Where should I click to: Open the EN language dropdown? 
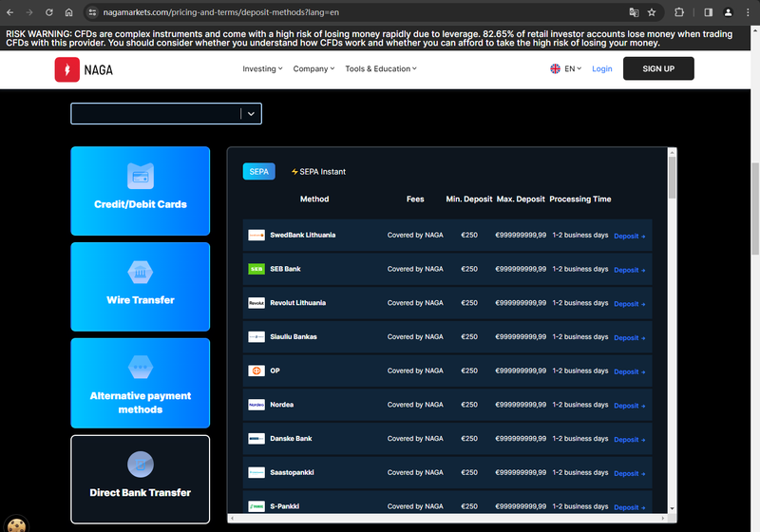(x=573, y=68)
